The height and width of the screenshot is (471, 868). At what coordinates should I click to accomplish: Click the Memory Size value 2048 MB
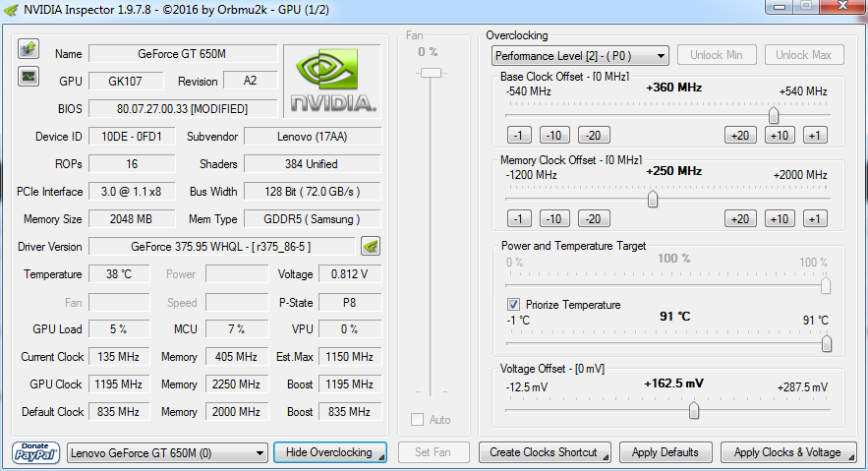pyautogui.click(x=132, y=219)
